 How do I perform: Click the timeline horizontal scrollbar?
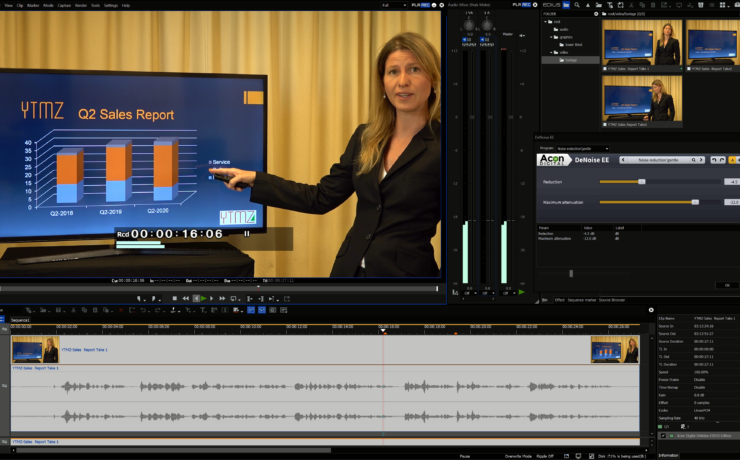[x=174, y=451]
